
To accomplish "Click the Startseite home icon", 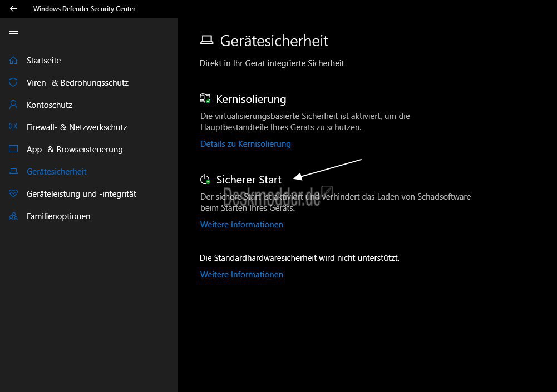I will [13, 61].
